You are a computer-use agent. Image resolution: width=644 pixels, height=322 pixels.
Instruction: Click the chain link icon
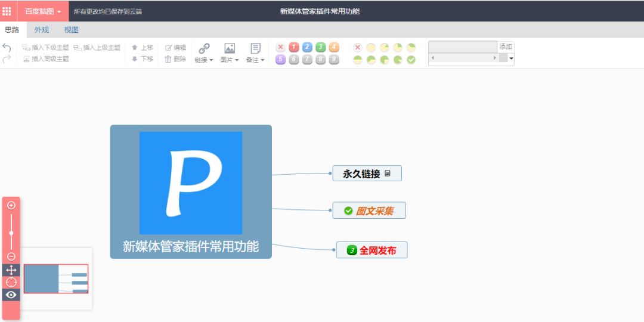pos(204,48)
